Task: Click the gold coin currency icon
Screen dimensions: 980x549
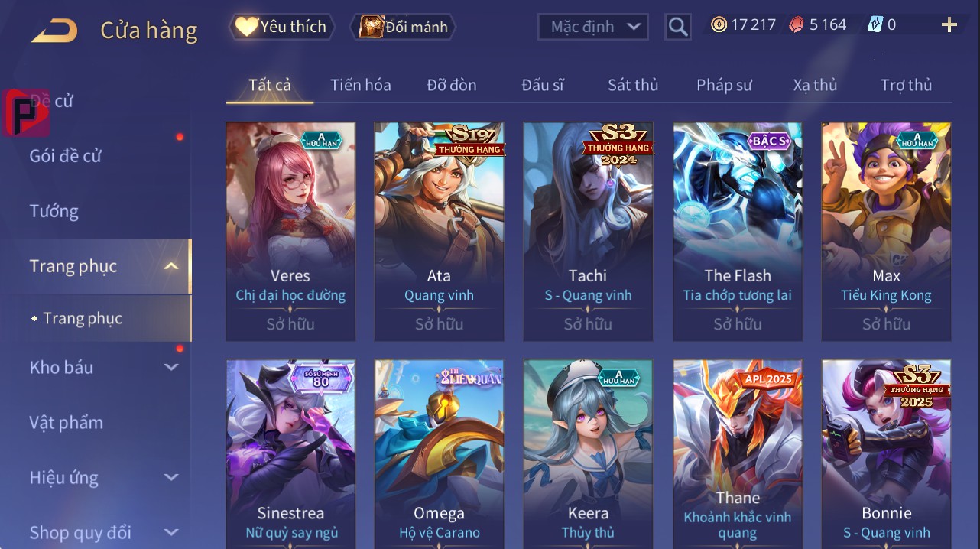Action: click(x=719, y=24)
